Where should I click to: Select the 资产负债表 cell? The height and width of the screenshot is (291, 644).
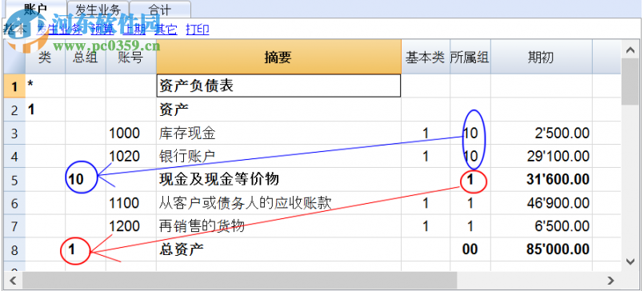tap(278, 86)
